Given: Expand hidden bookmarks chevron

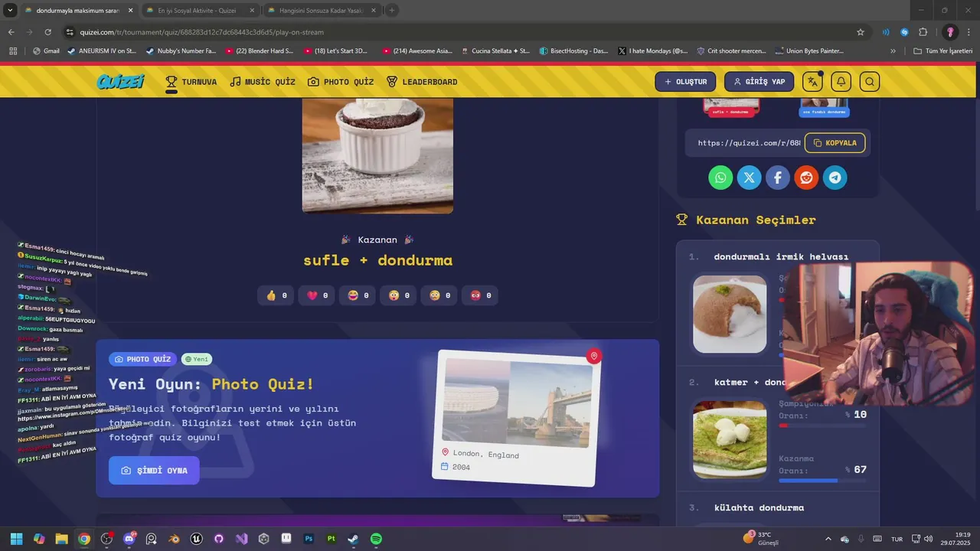Looking at the screenshot, I should [x=893, y=51].
